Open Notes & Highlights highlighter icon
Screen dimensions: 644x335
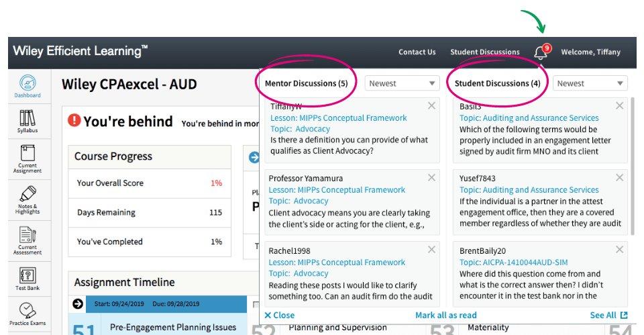(28, 200)
